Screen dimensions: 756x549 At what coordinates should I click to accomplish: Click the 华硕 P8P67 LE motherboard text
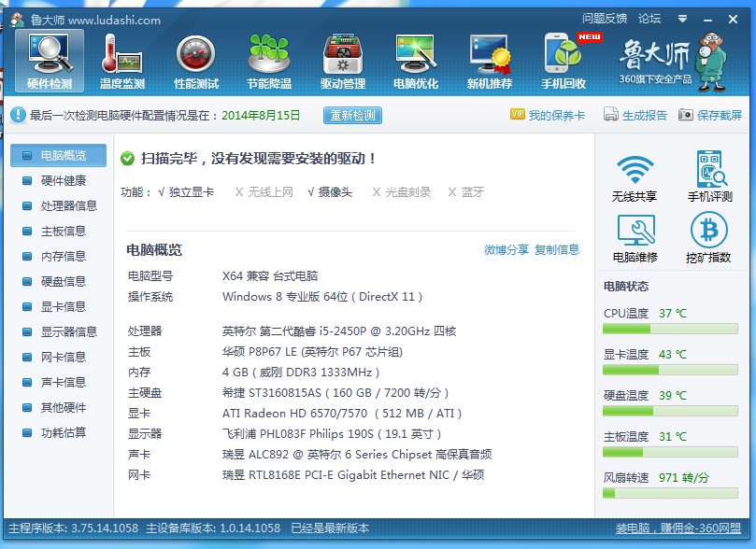click(x=312, y=352)
